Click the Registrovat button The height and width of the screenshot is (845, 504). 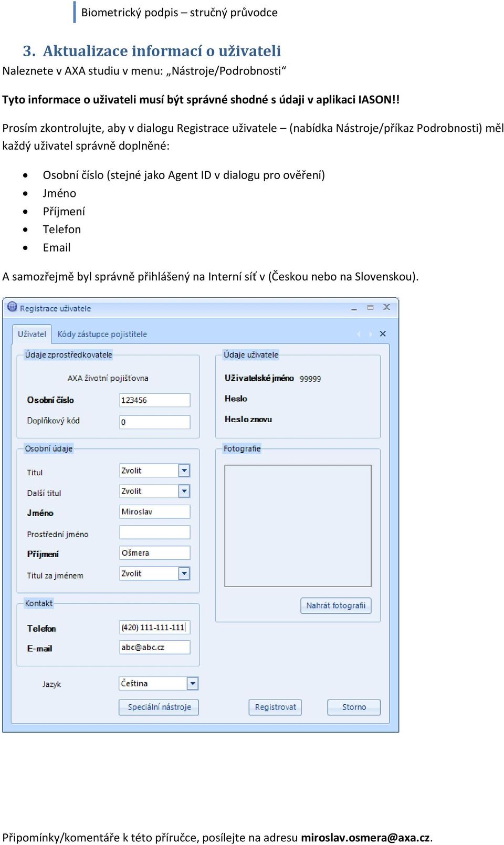click(275, 707)
